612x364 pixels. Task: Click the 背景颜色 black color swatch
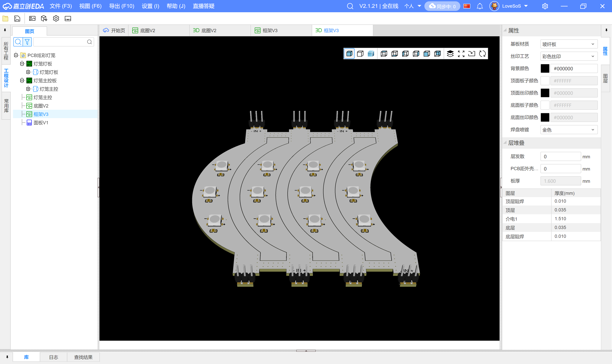click(545, 69)
